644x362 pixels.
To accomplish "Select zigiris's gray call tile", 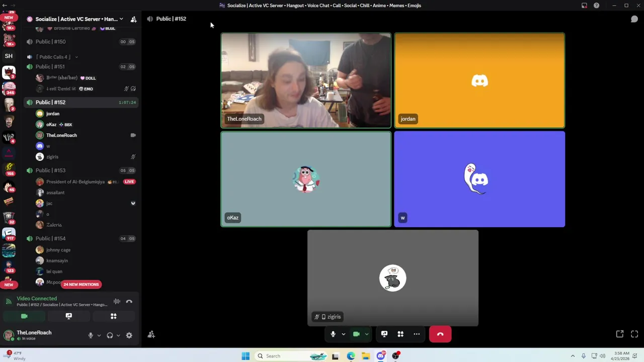I will [x=393, y=278].
